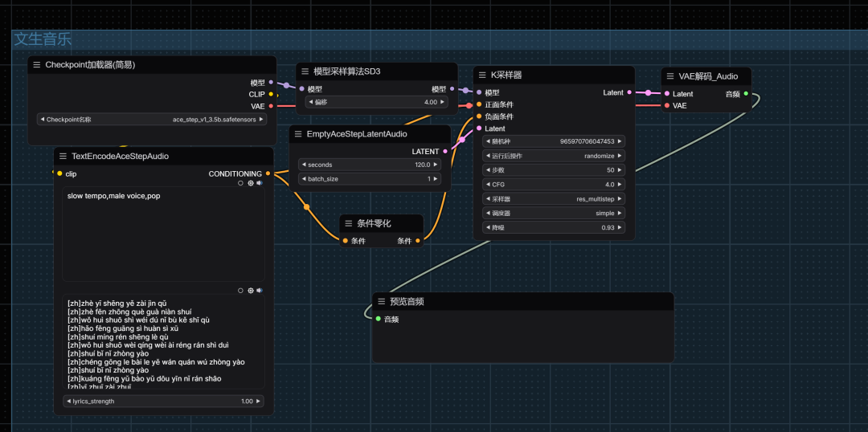Increase 偏移 value with right arrow

[442, 102]
